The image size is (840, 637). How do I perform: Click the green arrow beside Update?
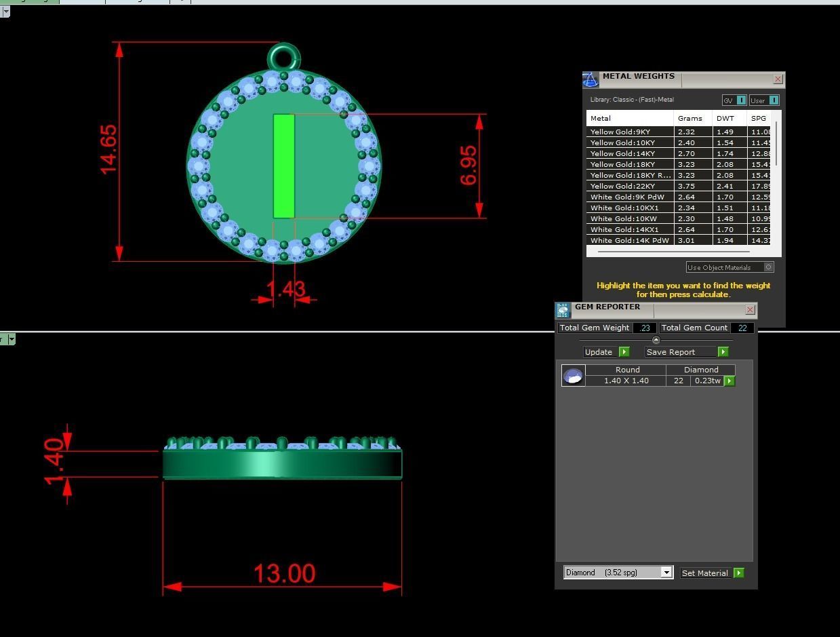point(624,352)
